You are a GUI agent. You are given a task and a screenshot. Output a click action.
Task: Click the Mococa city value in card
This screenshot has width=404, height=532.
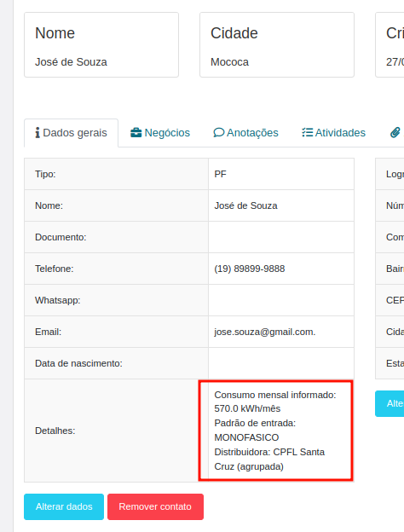pyautogui.click(x=229, y=62)
